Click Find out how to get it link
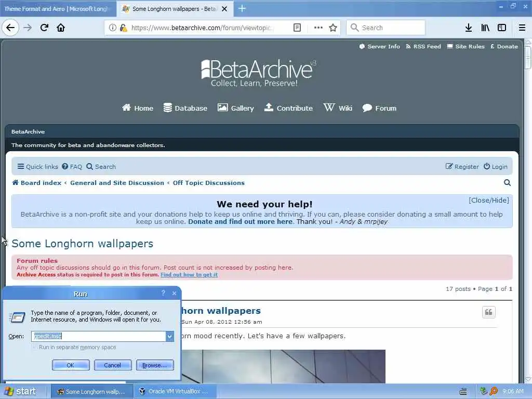Screen dimensions: 532x399 (189, 275)
